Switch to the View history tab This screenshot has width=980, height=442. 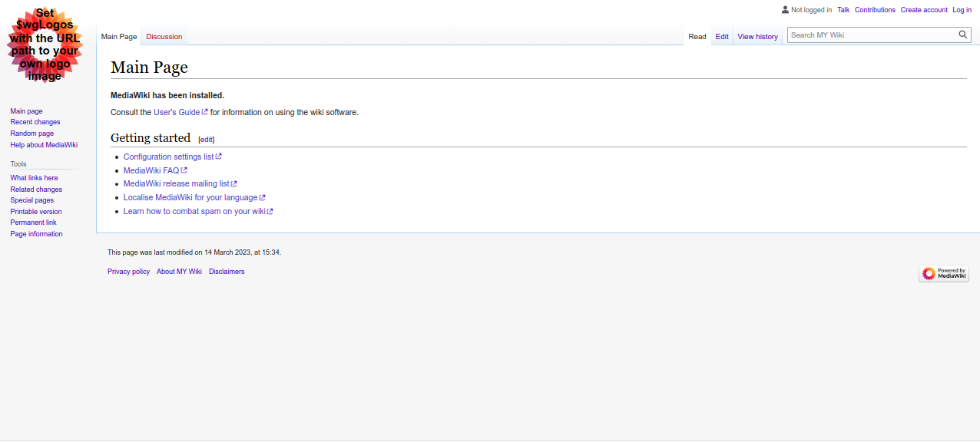coord(757,37)
